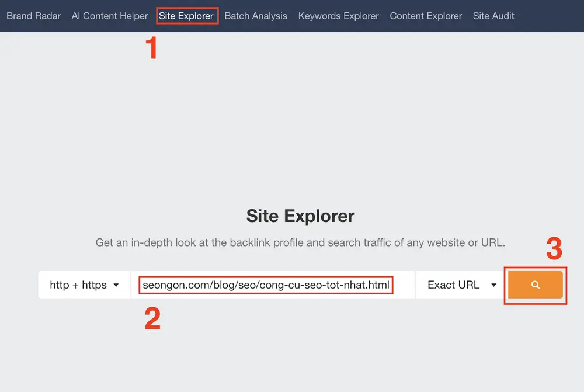Open the AI Content Helper tab
This screenshot has width=584, height=392.
[x=110, y=16]
